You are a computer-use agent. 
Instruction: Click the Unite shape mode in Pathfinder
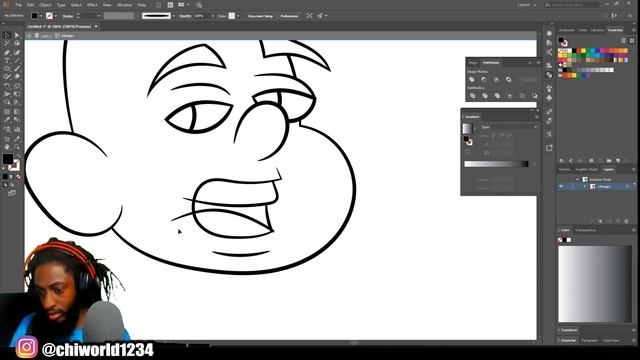472,79
